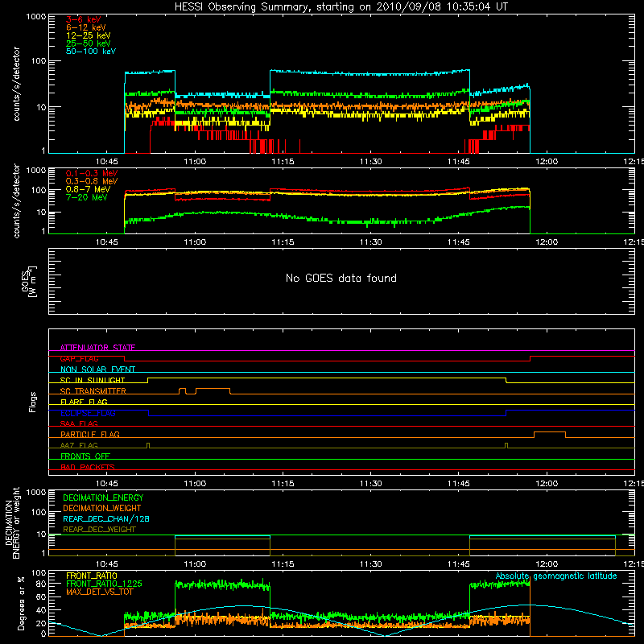Click the FLARE_FLAG label

84,402
